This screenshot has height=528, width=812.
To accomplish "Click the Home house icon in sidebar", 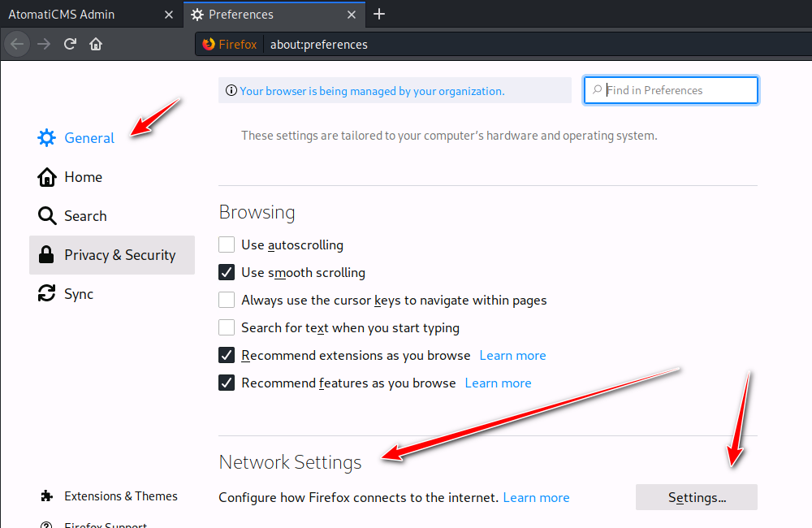I will pyautogui.click(x=46, y=177).
